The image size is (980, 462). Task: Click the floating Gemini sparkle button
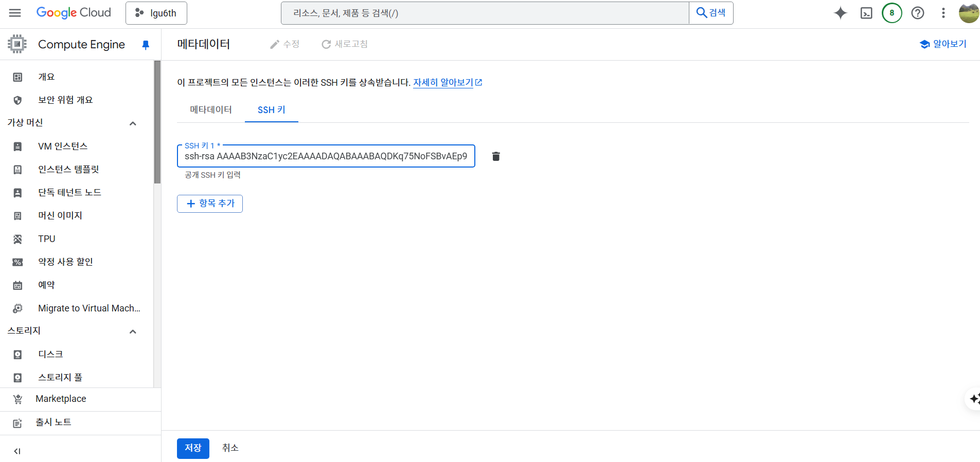[x=973, y=399]
